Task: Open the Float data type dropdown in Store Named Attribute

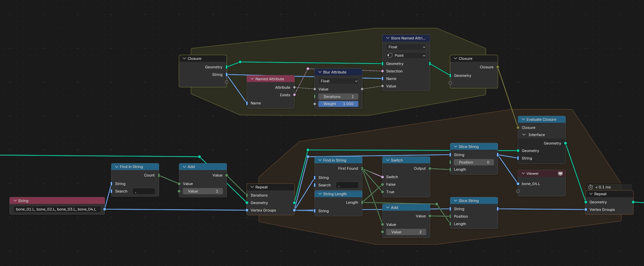Action: pyautogui.click(x=406, y=47)
